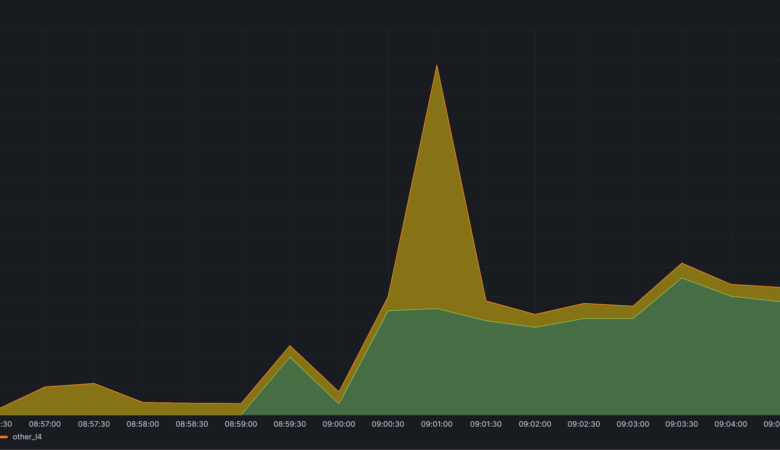The image size is (780, 450).
Task: Click the 09:03:00 time axis label
Action: (x=633, y=424)
